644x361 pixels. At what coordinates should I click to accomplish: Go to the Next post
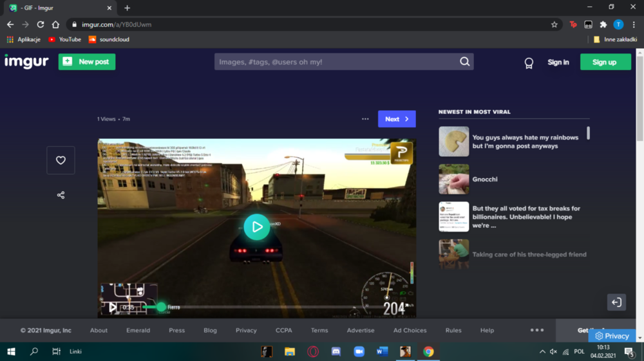pyautogui.click(x=397, y=119)
